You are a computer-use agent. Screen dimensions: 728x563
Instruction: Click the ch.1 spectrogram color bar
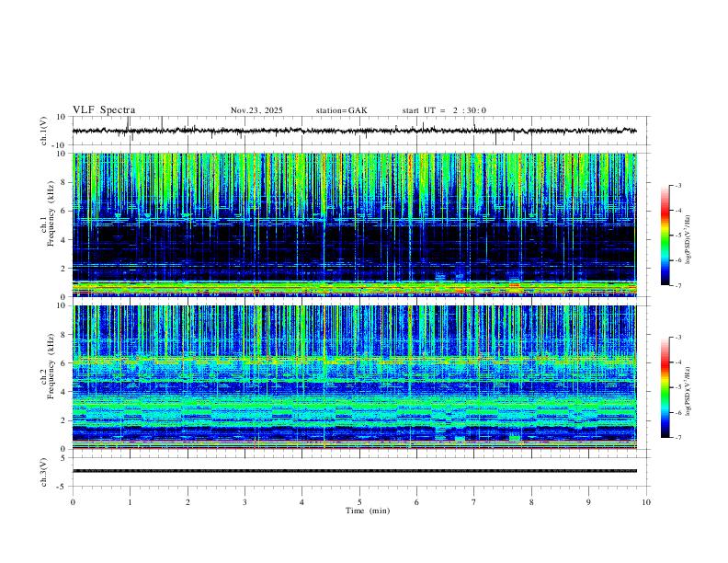(665, 236)
